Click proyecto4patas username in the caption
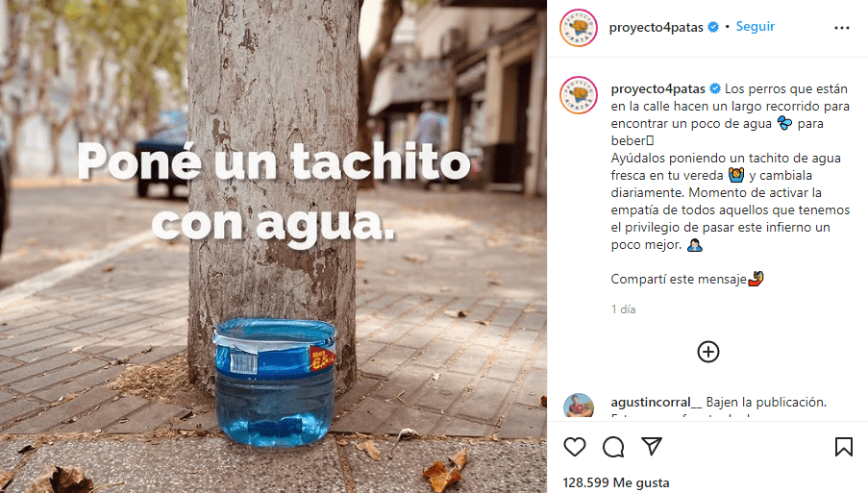Viewport: 868px width, 493px height. click(658, 88)
